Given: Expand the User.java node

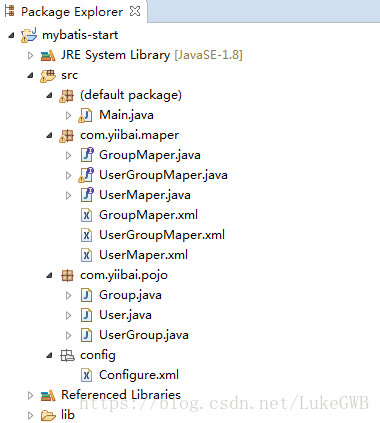Looking at the screenshot, I should point(68,315).
